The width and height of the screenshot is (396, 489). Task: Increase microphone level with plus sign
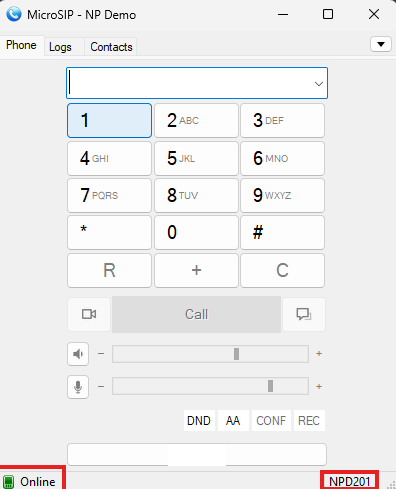(x=319, y=386)
